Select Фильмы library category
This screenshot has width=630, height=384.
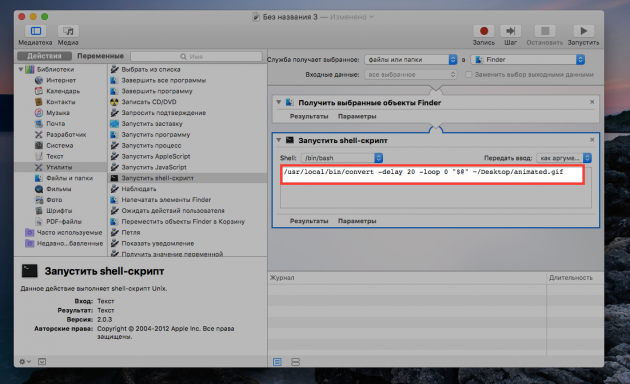(x=59, y=189)
